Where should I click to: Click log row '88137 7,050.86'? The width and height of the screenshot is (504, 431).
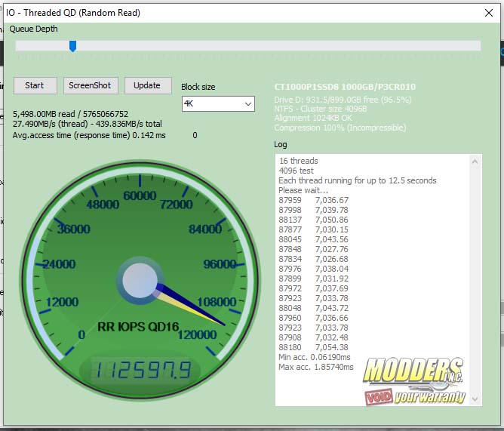pyautogui.click(x=313, y=220)
